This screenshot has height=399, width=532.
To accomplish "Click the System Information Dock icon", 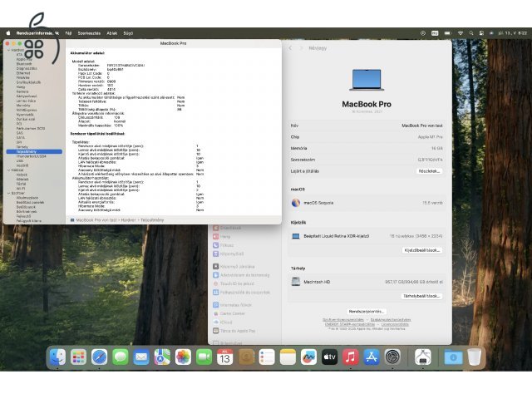I will pos(423,357).
